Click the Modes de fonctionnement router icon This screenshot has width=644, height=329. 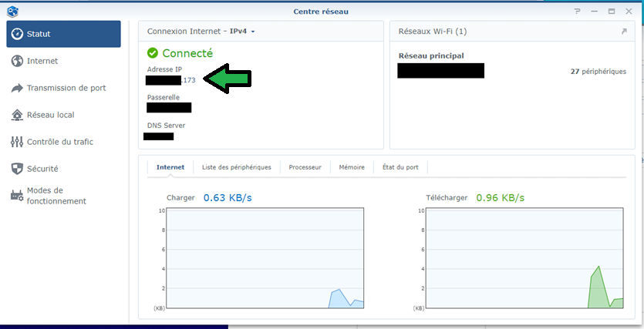click(17, 196)
